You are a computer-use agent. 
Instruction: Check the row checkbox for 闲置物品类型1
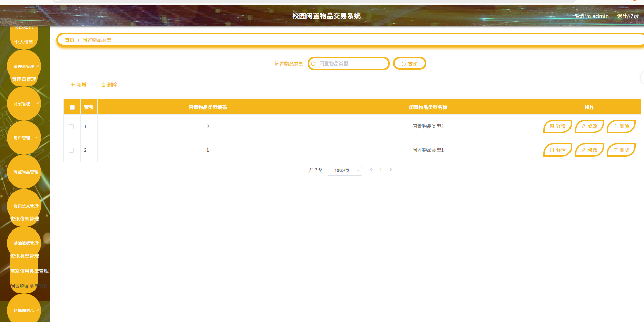click(x=71, y=150)
